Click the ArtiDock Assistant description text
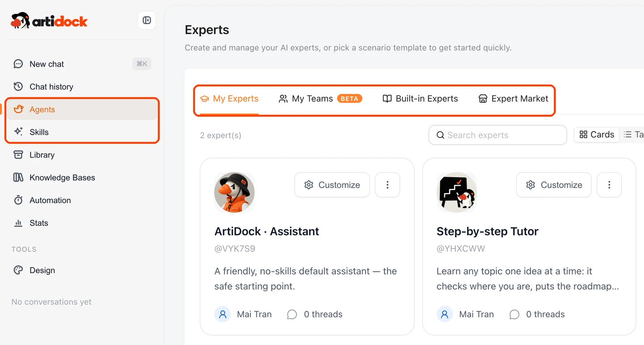Image resolution: width=644 pixels, height=345 pixels. (x=305, y=279)
